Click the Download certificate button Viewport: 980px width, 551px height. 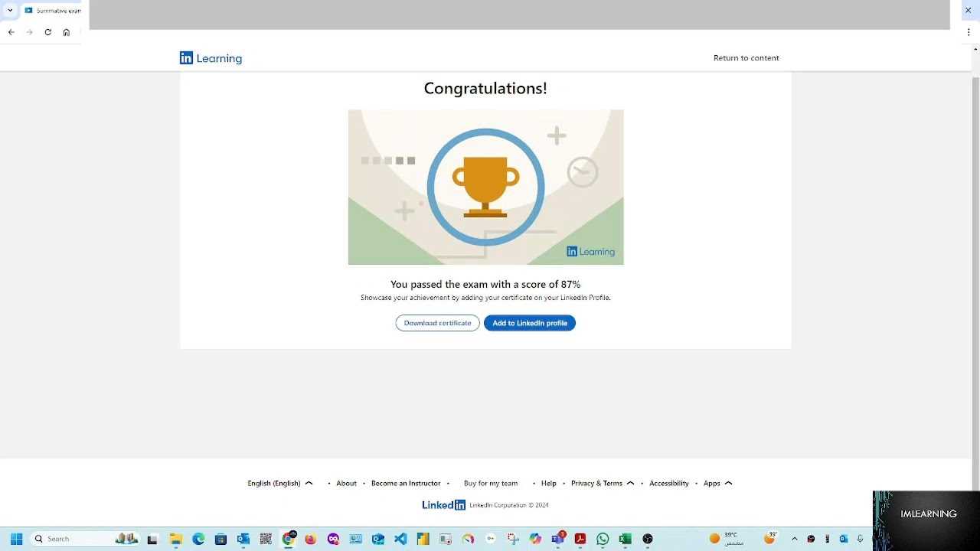point(437,323)
